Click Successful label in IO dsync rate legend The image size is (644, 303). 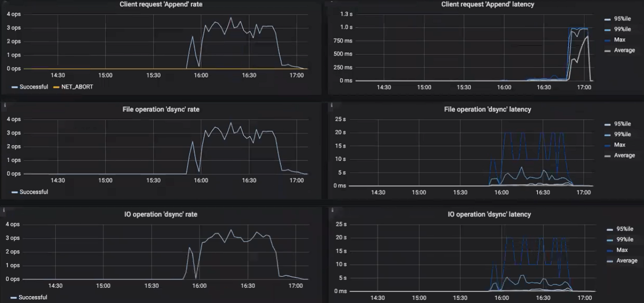[x=33, y=297]
